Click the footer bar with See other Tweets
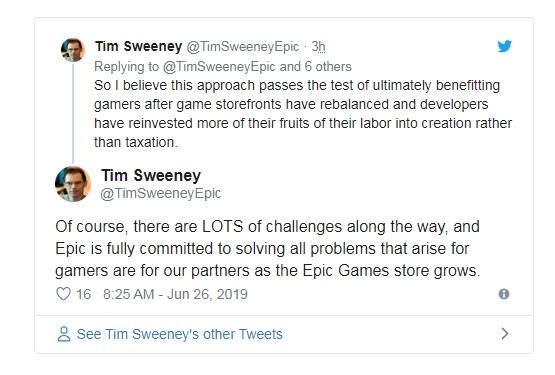The height and width of the screenshot is (375, 555). pos(284,334)
